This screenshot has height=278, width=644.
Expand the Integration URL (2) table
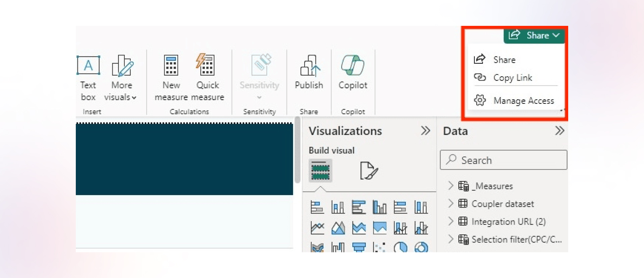[451, 221]
